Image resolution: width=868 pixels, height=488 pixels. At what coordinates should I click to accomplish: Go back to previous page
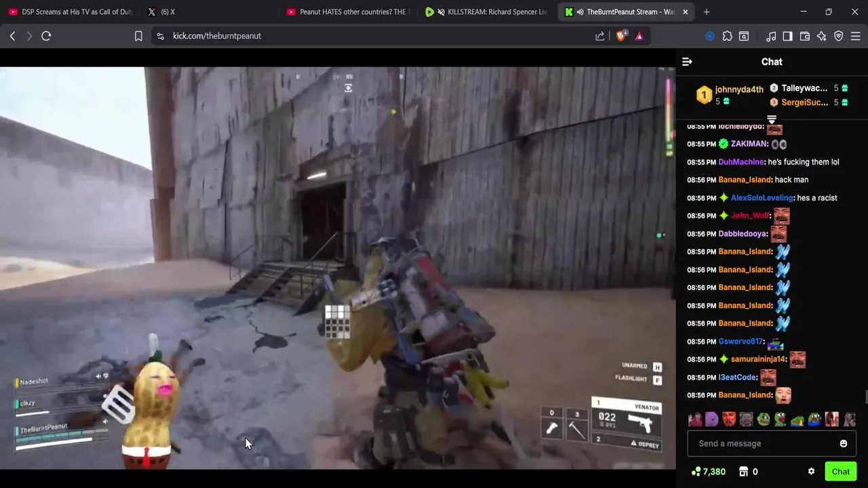coord(12,36)
